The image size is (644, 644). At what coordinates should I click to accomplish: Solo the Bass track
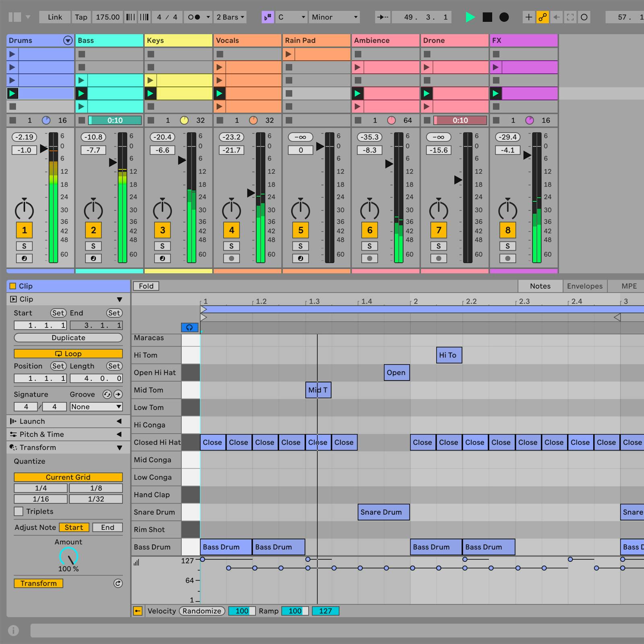93,246
